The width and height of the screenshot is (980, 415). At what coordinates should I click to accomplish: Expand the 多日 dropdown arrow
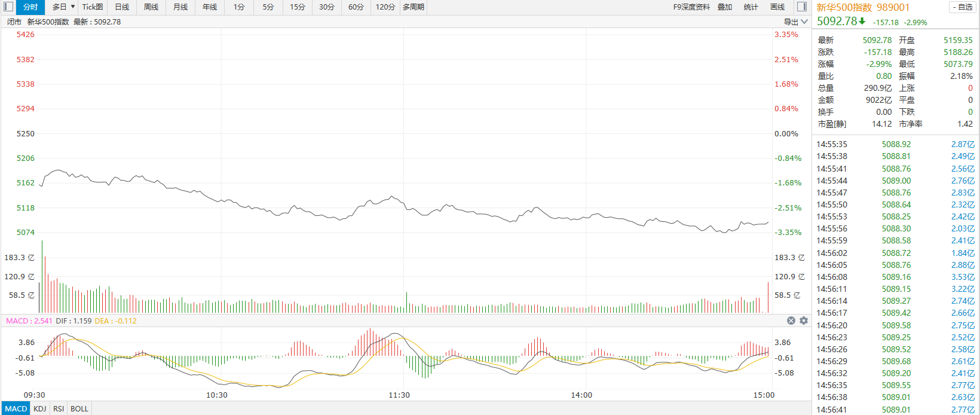coord(73,7)
